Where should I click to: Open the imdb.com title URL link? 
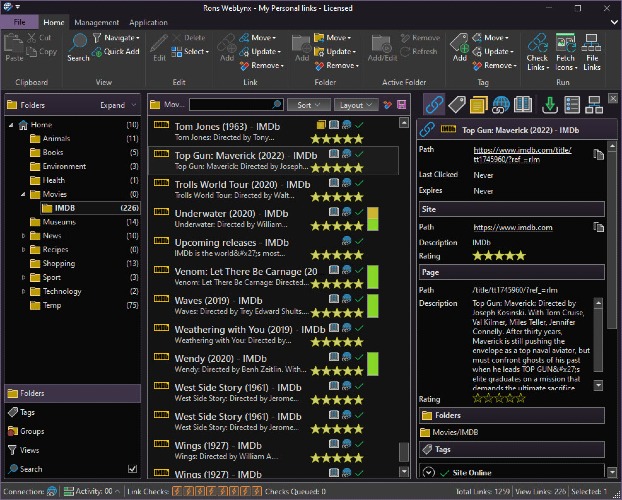coord(522,155)
